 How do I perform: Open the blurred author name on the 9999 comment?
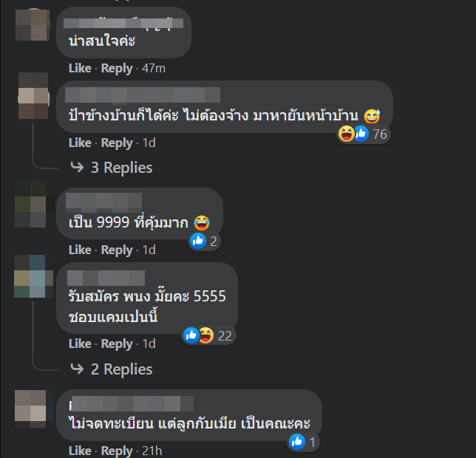pyautogui.click(x=103, y=202)
